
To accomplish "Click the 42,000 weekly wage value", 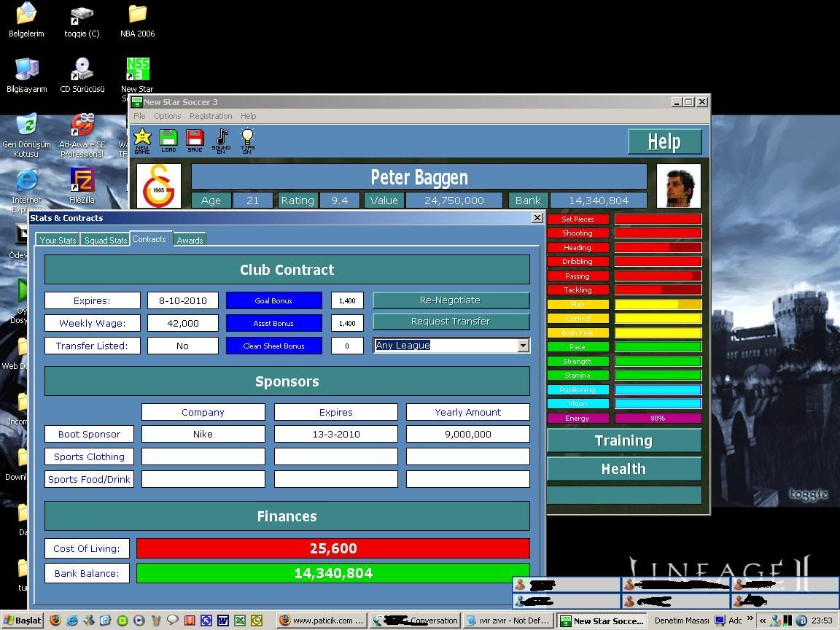I will 183,323.
